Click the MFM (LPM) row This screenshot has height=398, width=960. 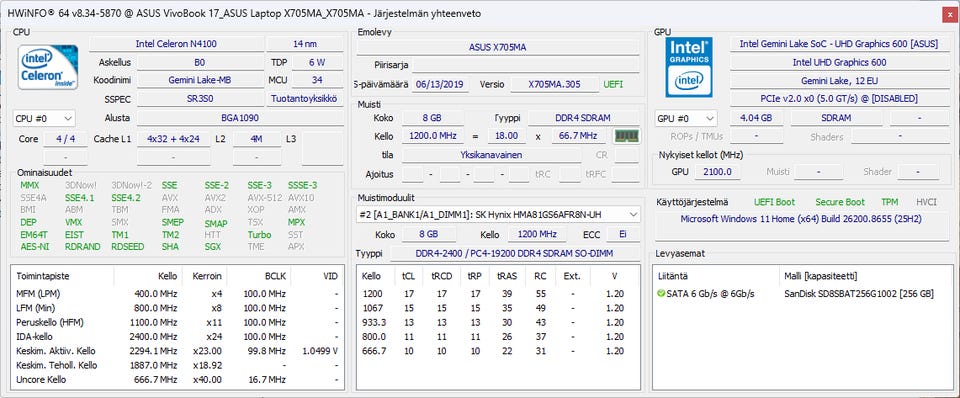tap(177, 293)
